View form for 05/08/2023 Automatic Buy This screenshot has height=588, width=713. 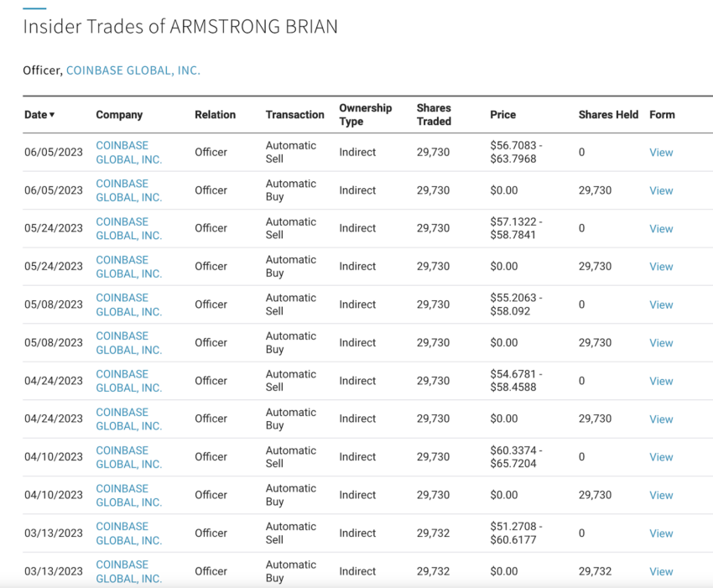click(661, 343)
